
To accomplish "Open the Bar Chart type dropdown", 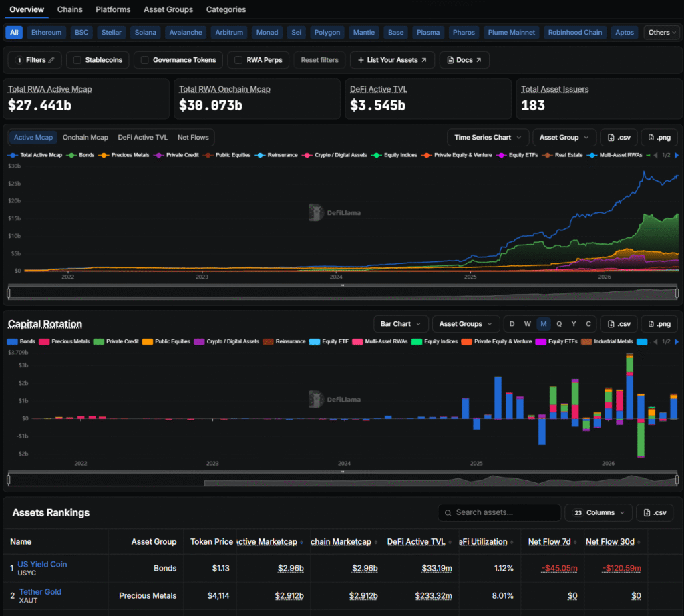I will [401, 324].
